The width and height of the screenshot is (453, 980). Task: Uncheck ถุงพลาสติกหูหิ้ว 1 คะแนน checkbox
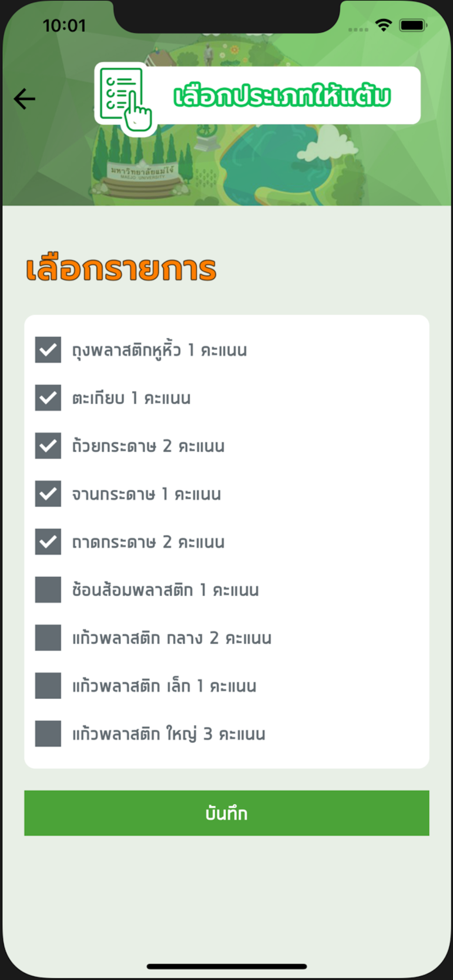[x=48, y=350]
